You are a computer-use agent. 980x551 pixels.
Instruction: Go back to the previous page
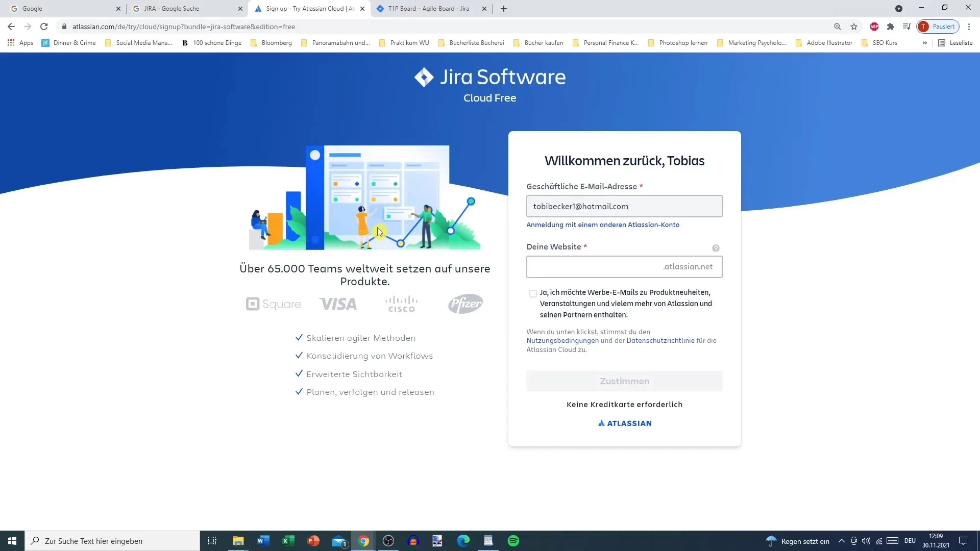(11, 27)
